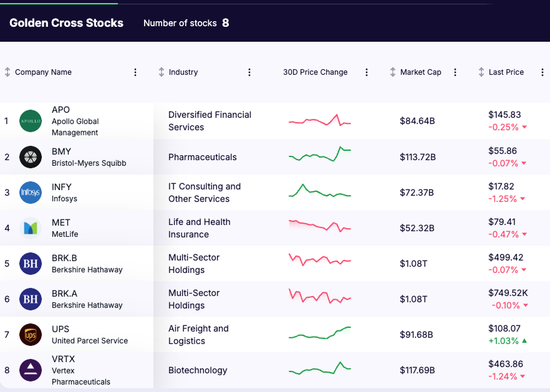
Task: Click the Vertex Pharmaceuticals logo
Action: 30,370
